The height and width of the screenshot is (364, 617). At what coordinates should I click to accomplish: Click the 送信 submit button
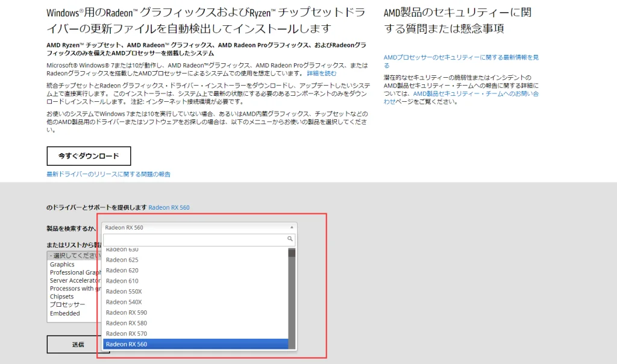[78, 344]
